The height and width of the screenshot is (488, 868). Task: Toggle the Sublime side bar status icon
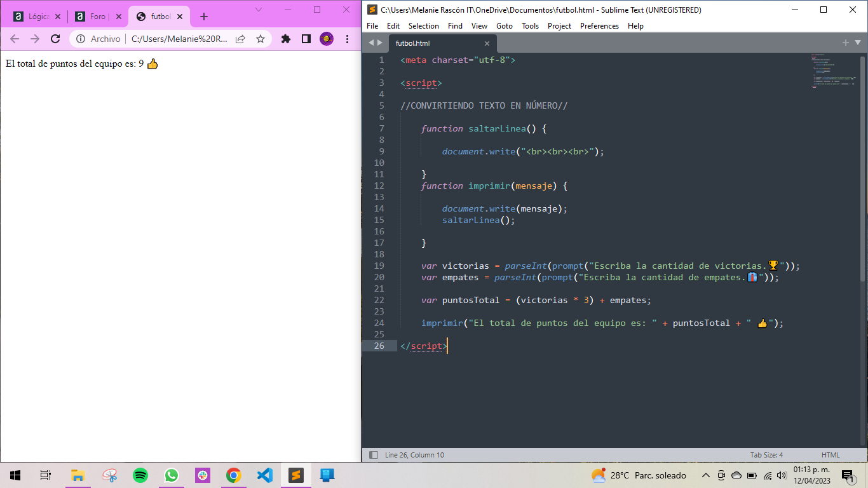pyautogui.click(x=374, y=455)
